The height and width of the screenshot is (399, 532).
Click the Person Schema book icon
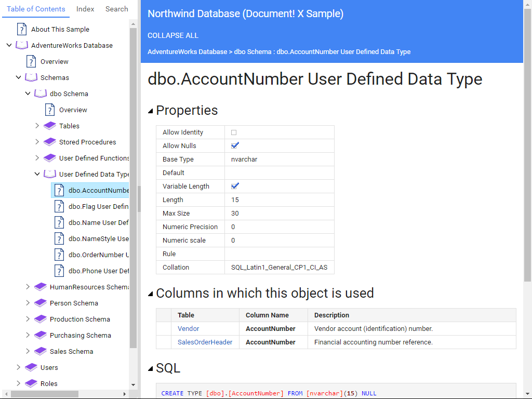click(41, 303)
